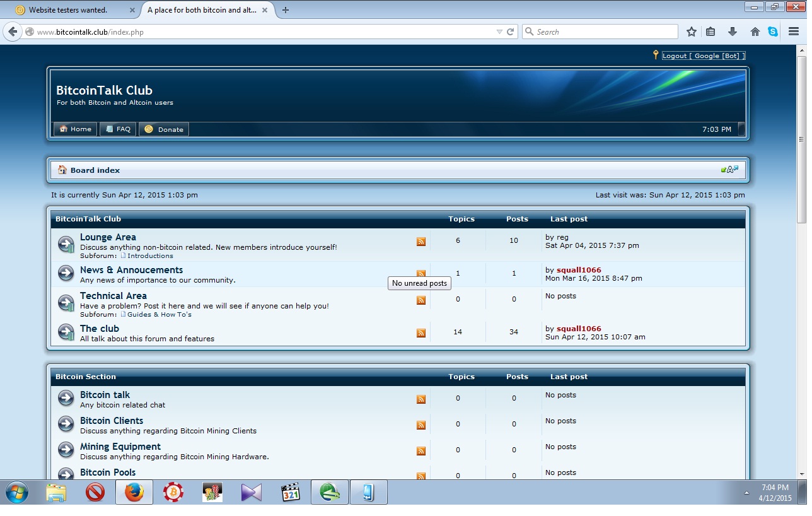Click the house icon next to Board index
This screenshot has width=812, height=516.
pos(62,170)
